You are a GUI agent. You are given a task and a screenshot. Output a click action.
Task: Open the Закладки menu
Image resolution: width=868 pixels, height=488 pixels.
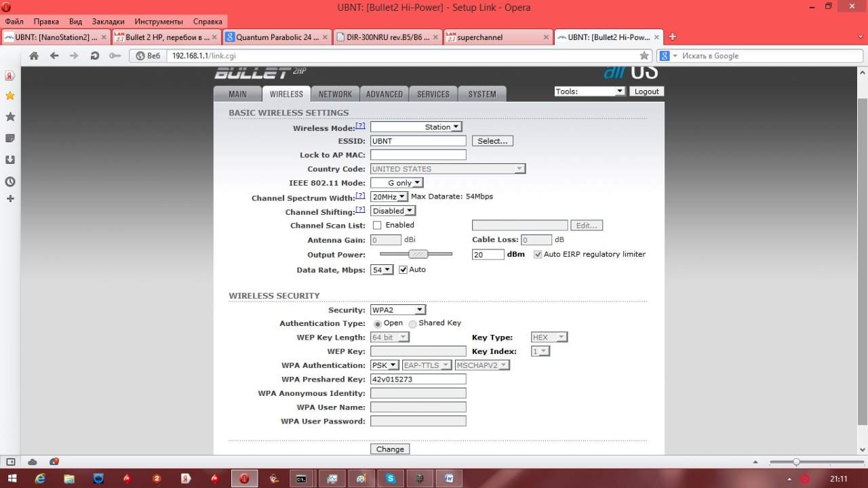point(108,21)
